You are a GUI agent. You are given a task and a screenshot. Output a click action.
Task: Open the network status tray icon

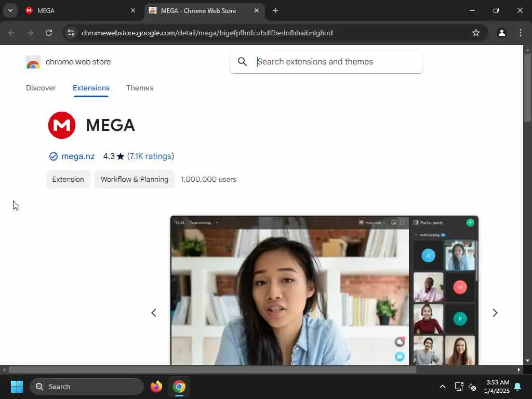[x=459, y=387]
